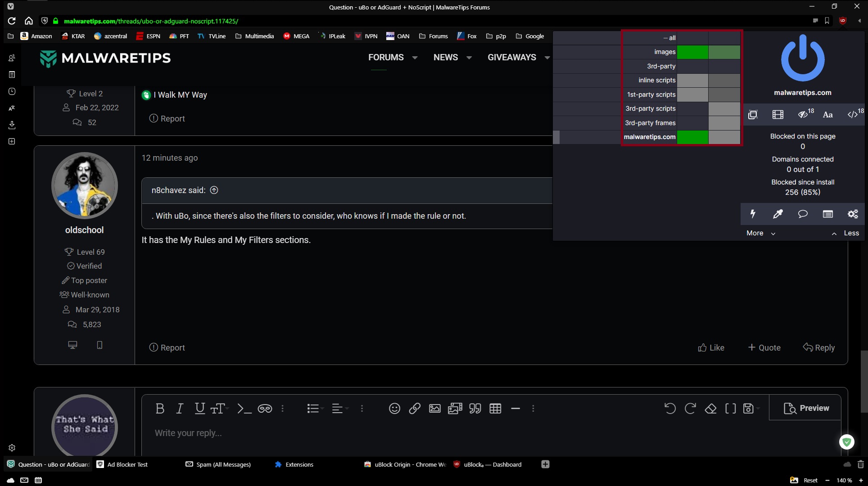Like oldschool's post
The image size is (868, 486).
pos(711,348)
